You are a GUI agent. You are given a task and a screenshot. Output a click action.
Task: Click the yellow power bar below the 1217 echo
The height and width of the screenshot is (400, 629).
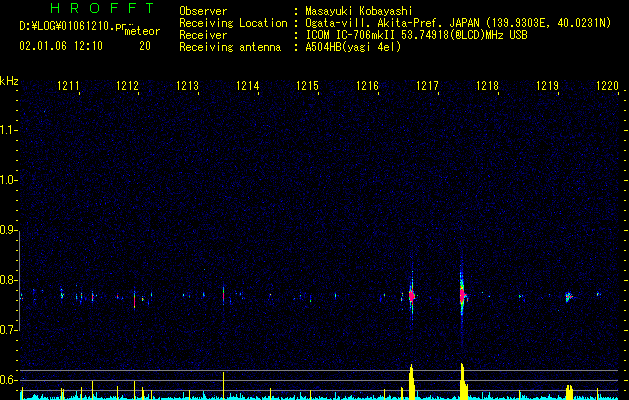click(x=411, y=382)
